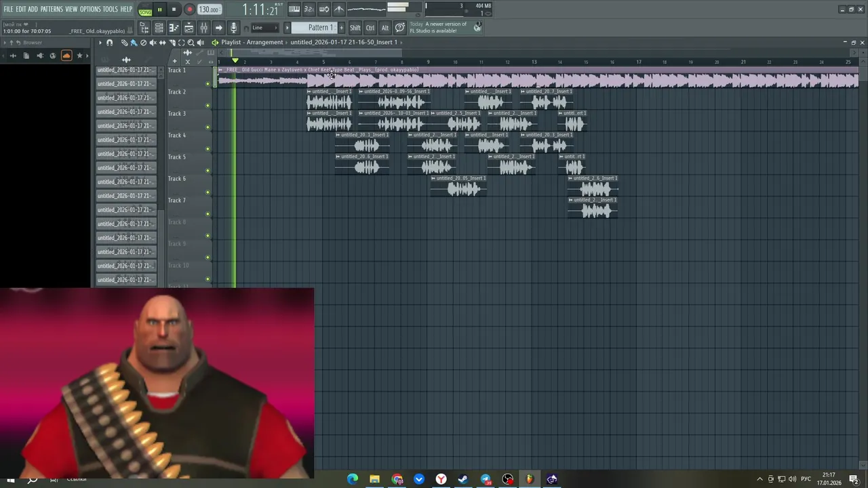
Task: Select the playlist Mute tool
Action: pyautogui.click(x=153, y=43)
